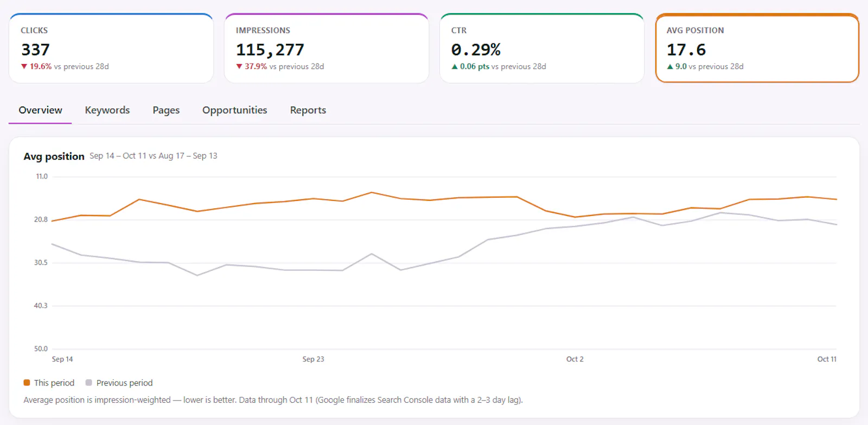
Task: Switch to the Overview tab
Action: click(x=40, y=110)
